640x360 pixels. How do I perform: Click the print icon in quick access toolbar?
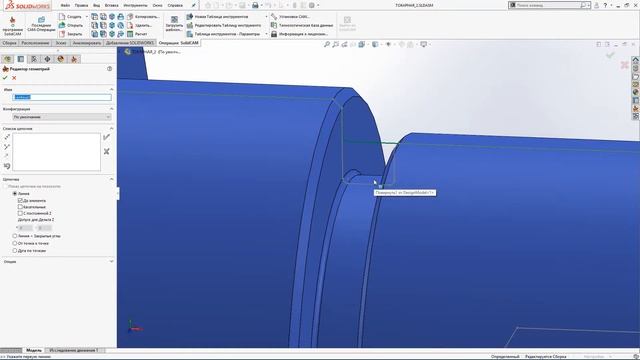255,5
